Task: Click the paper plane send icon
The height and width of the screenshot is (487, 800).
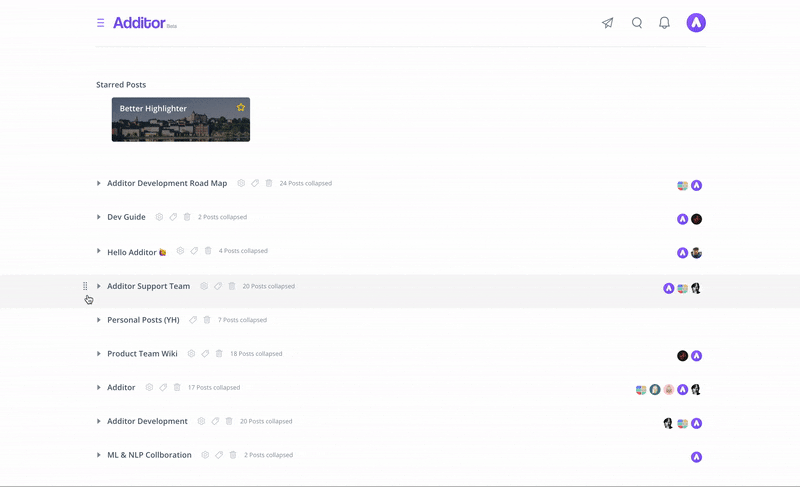Action: (x=607, y=23)
